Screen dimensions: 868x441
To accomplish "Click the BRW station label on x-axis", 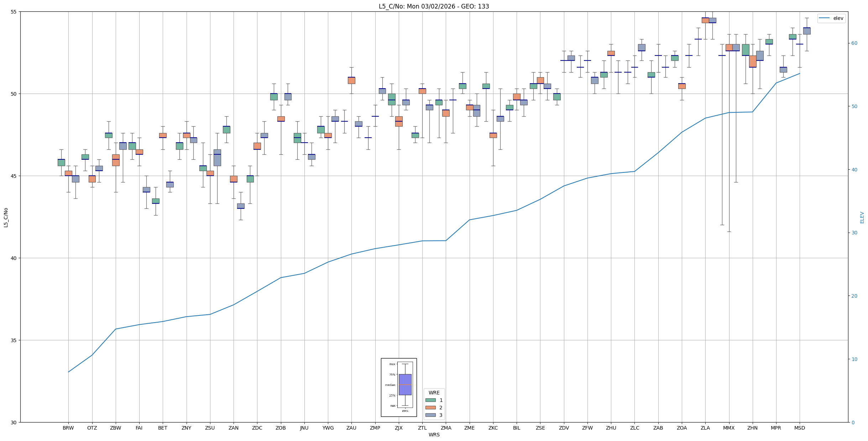I will click(68, 428).
